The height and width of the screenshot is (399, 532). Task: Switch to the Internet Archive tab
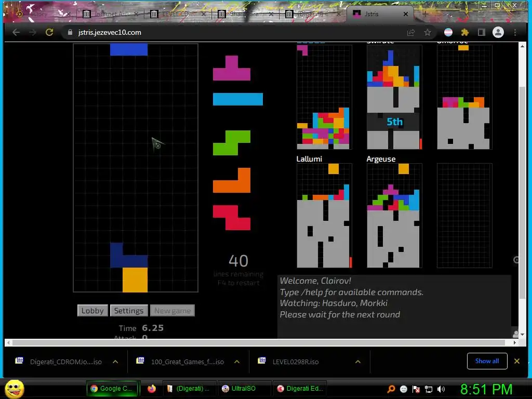[x=110, y=14]
